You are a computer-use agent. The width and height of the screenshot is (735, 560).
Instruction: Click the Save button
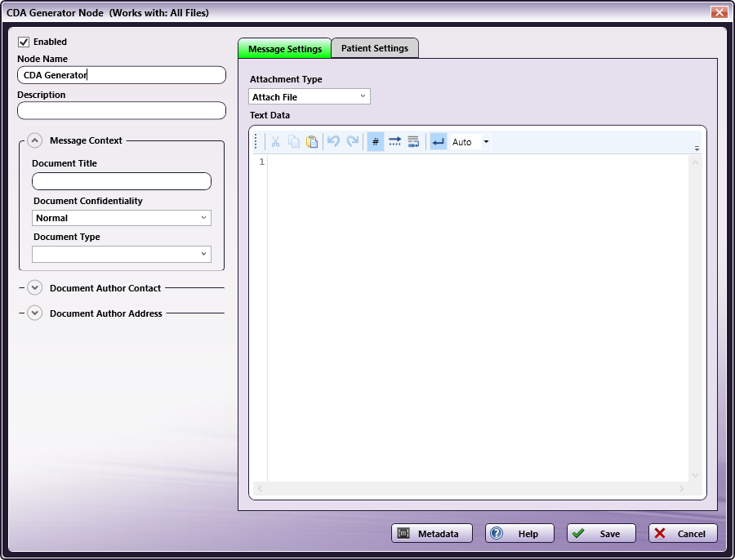(601, 534)
